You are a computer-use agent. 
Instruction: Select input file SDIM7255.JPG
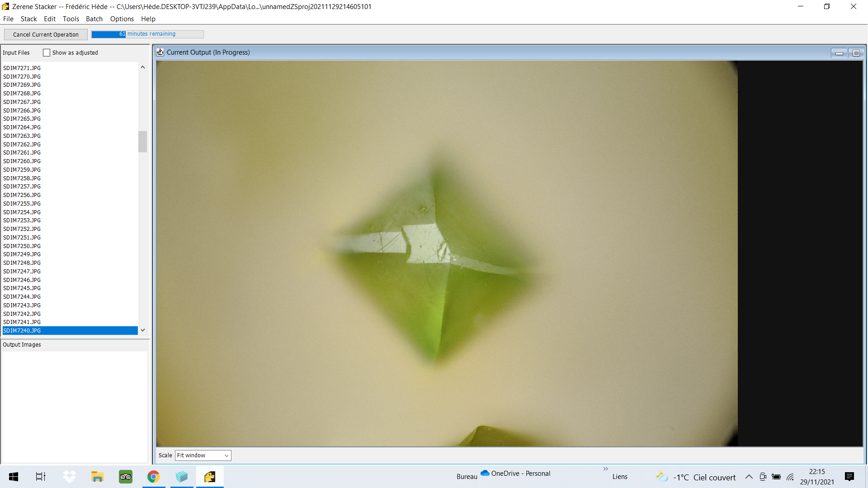[x=70, y=204]
